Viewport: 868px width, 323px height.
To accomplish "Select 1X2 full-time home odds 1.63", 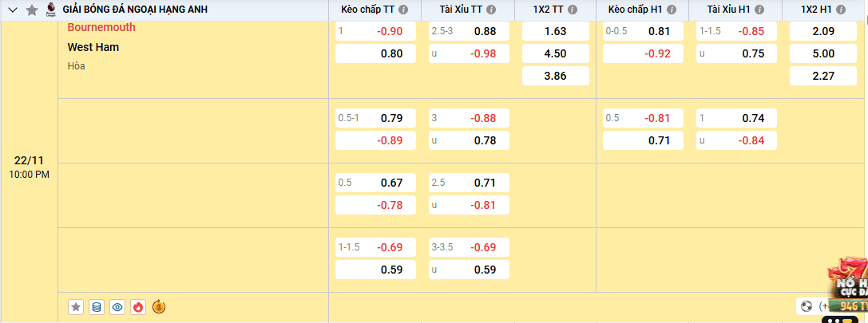I will click(555, 32).
